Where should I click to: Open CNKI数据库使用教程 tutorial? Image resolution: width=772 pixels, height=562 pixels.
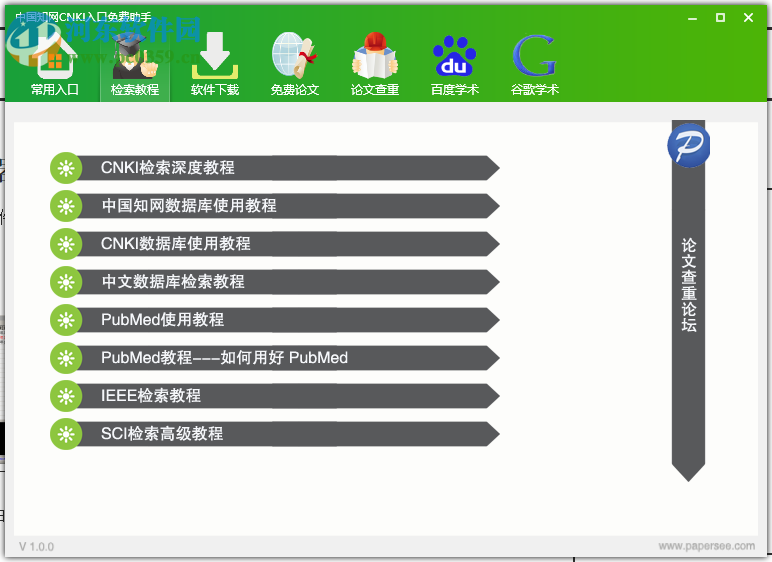pos(290,244)
